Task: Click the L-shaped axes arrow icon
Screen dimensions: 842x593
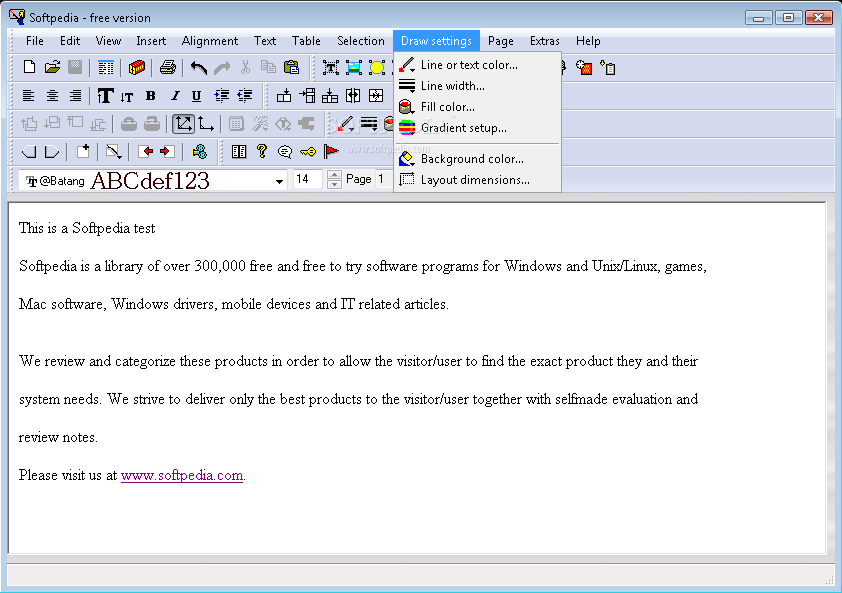Action: tap(206, 124)
